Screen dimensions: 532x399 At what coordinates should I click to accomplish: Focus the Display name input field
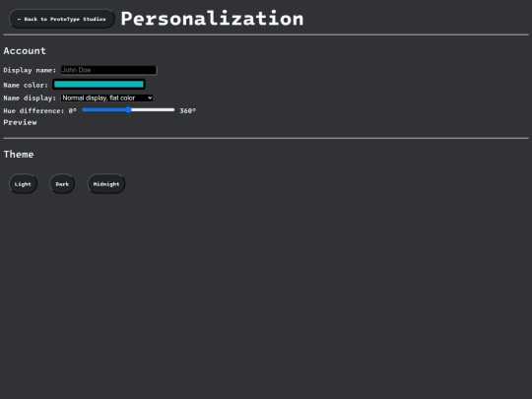pos(108,70)
